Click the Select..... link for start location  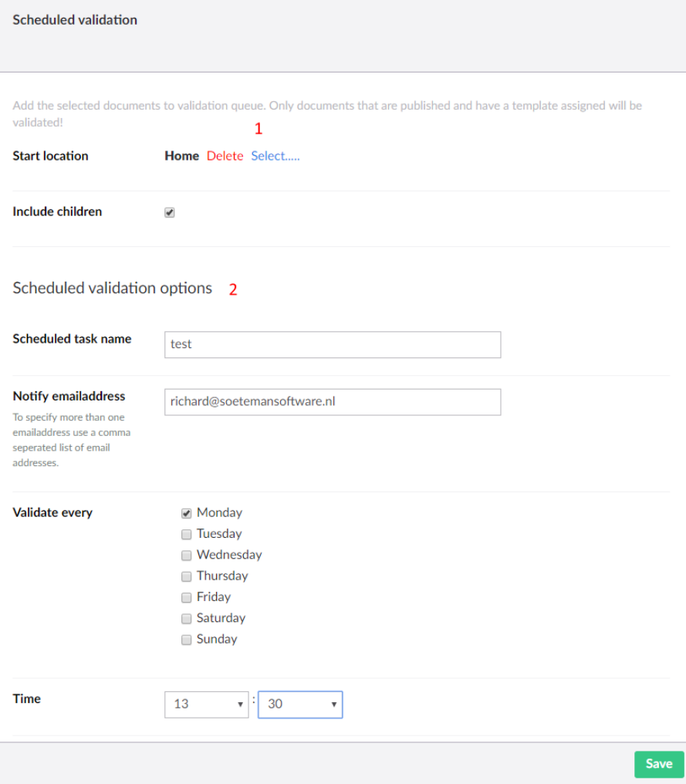275,156
